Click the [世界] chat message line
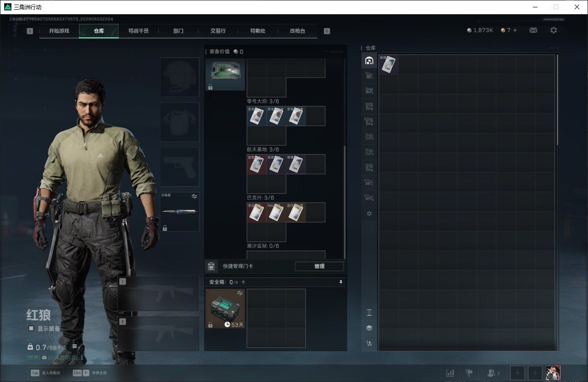The image size is (588, 382). tap(55, 357)
